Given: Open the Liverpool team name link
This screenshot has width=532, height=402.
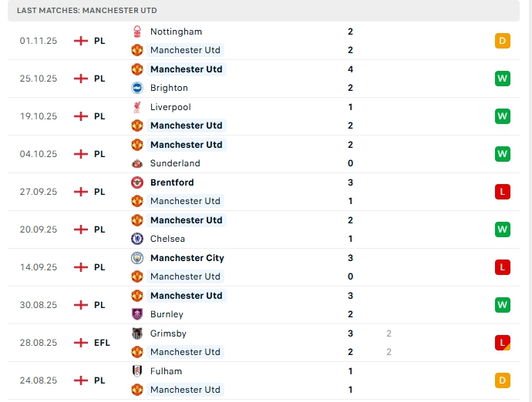Looking at the screenshot, I should (x=170, y=107).
